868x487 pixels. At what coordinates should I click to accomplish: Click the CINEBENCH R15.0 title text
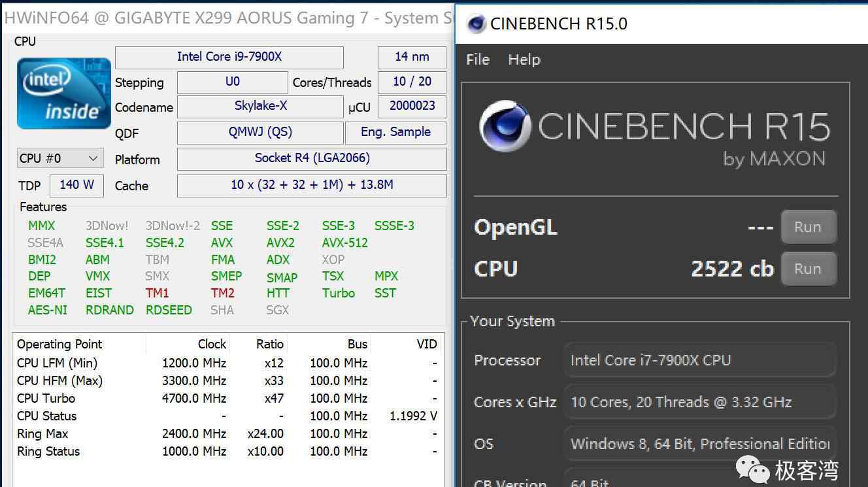point(558,24)
